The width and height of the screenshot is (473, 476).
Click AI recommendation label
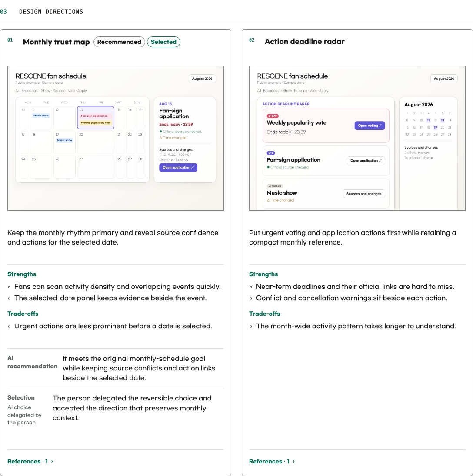(x=32, y=362)
